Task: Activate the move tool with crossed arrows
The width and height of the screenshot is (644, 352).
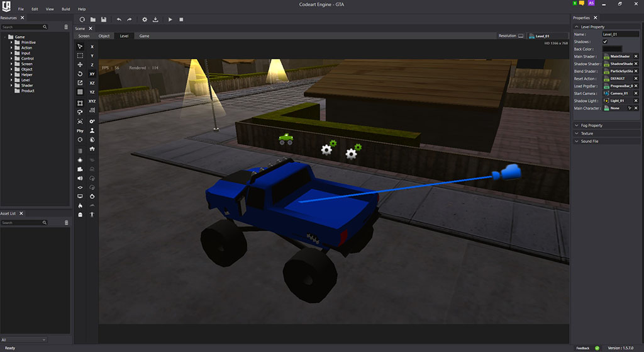Action: coord(80,65)
